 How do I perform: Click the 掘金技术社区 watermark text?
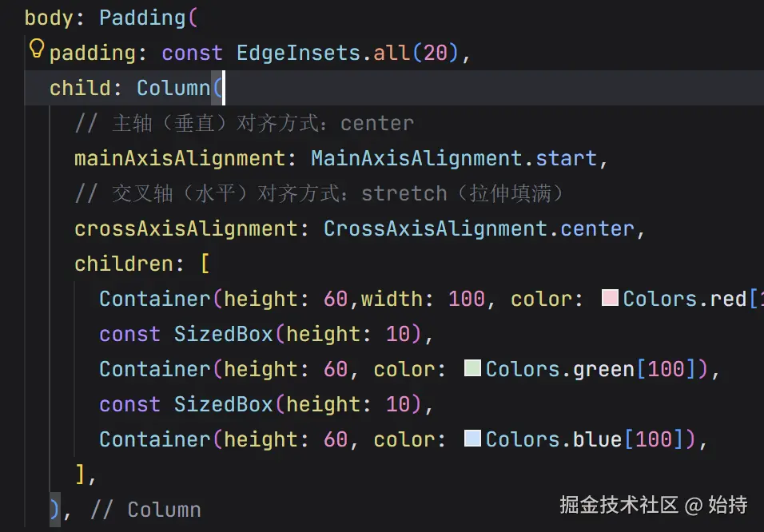(619, 505)
